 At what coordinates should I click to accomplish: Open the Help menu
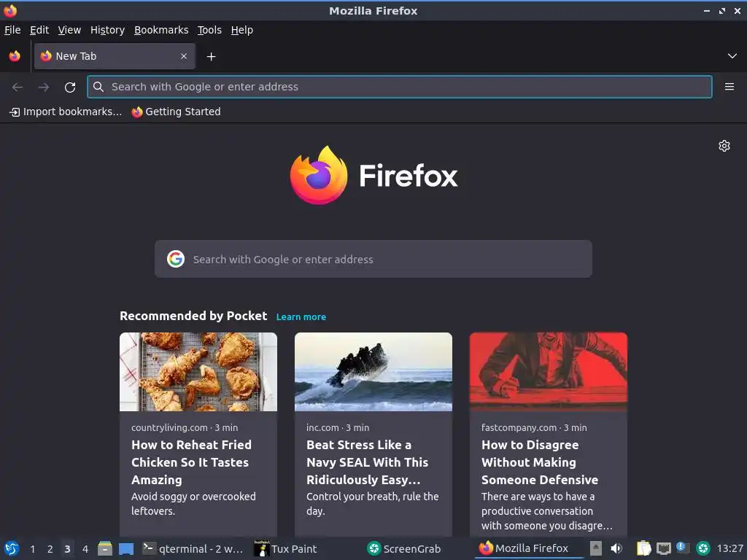241,30
